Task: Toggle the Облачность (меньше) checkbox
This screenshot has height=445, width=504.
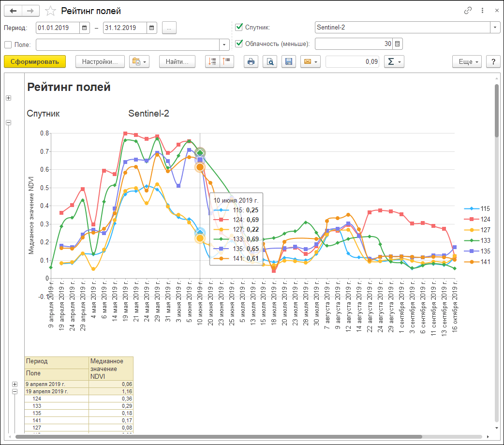Action: pyautogui.click(x=239, y=44)
